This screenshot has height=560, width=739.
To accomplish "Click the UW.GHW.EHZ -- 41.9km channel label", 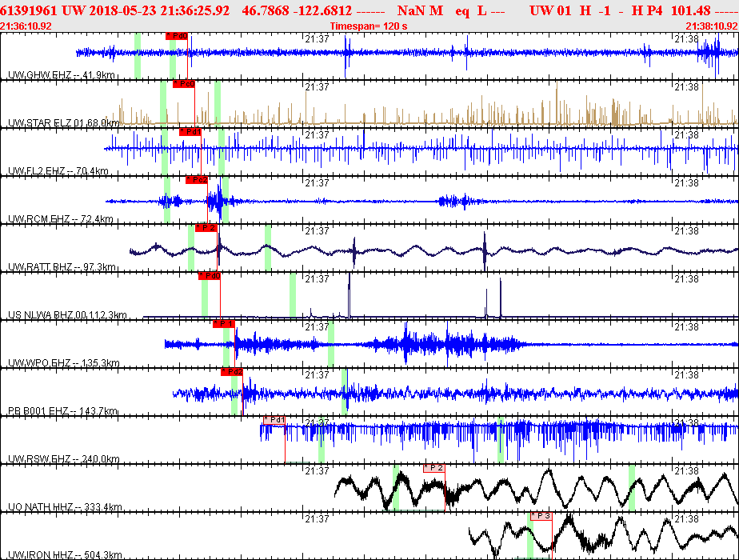I will 62,75.
